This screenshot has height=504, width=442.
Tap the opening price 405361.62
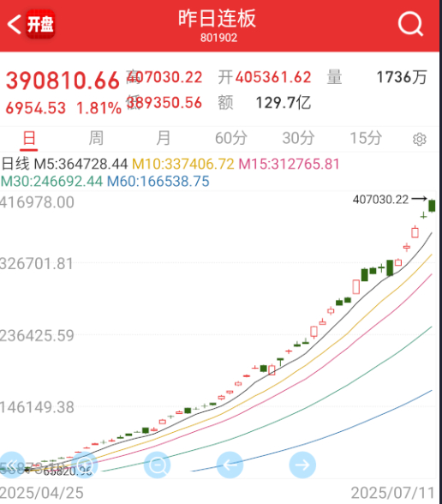click(273, 77)
